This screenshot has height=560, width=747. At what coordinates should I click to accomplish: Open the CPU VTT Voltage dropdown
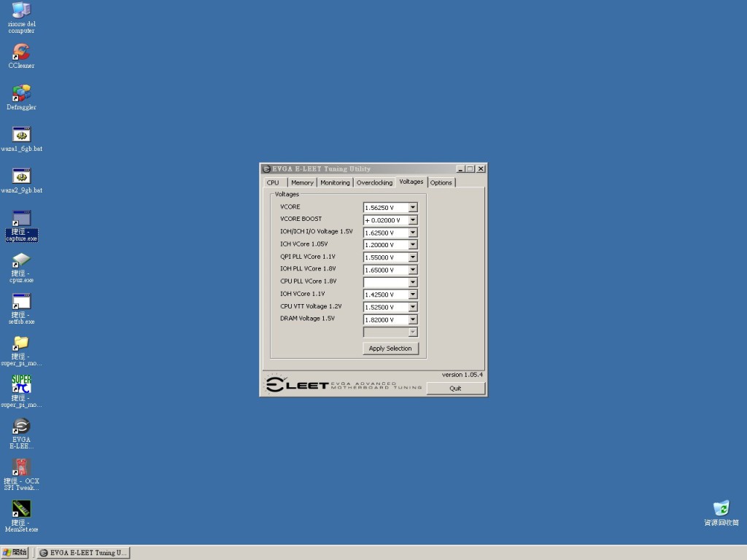pos(413,307)
